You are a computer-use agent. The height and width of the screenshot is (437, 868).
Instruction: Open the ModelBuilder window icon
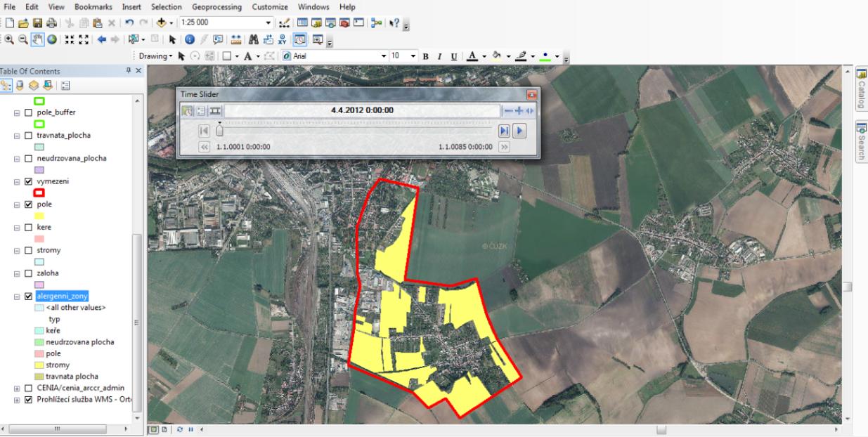[x=375, y=22]
